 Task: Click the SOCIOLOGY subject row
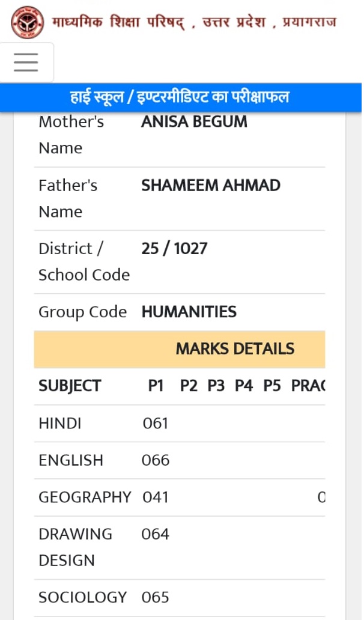(180, 597)
